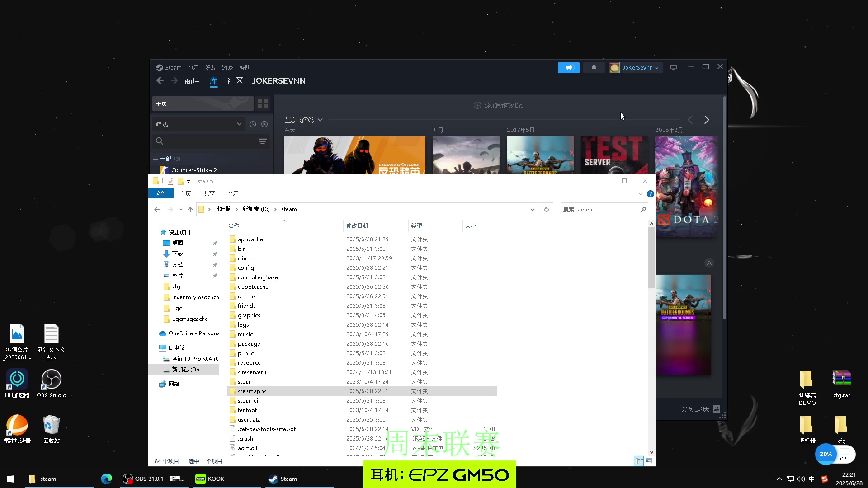Select Counter-Strike 2 in Steam library list
Screen dimensions: 868x488
tap(194, 170)
